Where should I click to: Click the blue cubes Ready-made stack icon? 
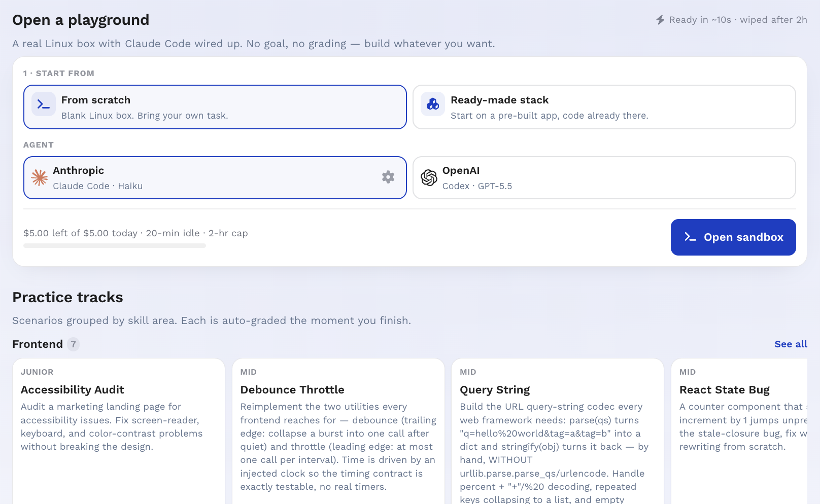tap(433, 104)
